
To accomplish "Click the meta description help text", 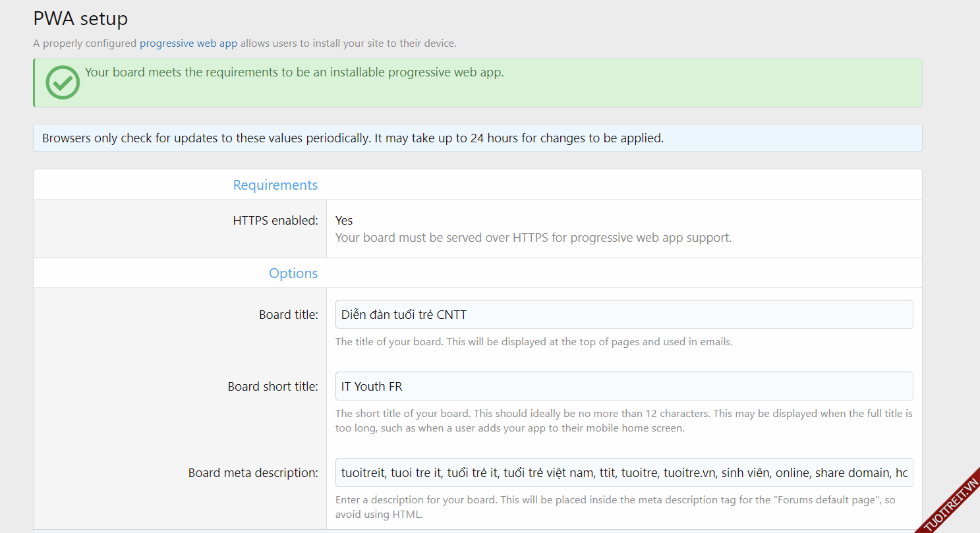I will coord(615,507).
